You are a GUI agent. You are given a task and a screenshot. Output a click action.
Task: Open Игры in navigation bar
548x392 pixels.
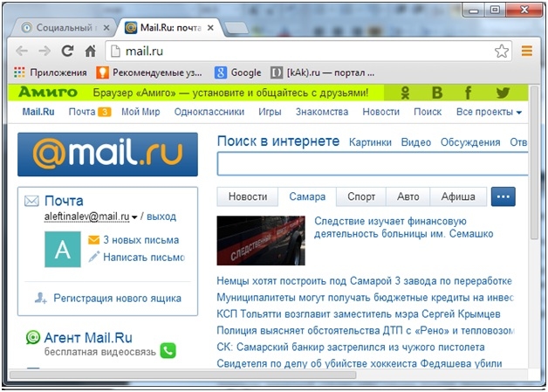[x=270, y=112]
